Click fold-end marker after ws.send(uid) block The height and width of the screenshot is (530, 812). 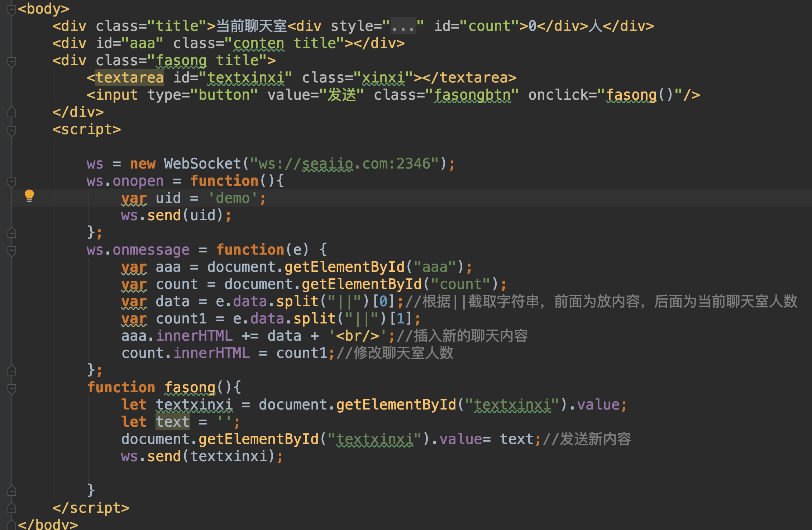coord(11,233)
